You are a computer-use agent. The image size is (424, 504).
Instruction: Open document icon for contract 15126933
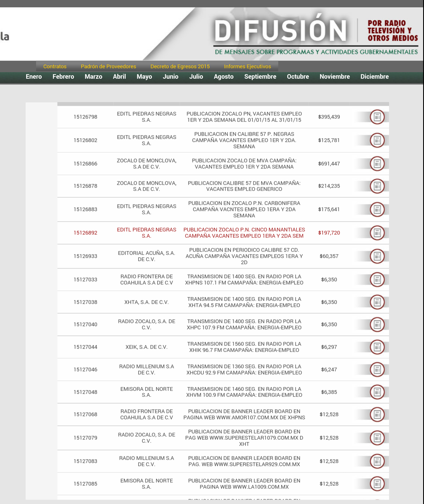(377, 256)
